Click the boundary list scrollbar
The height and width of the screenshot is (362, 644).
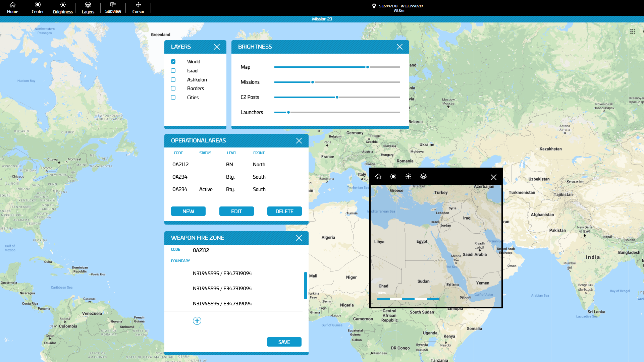click(x=306, y=286)
